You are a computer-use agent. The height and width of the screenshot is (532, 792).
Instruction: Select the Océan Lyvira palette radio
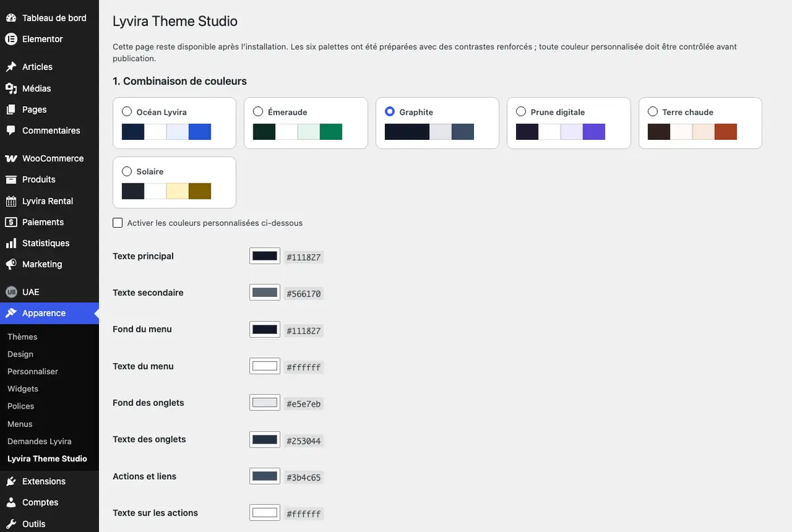pyautogui.click(x=127, y=112)
